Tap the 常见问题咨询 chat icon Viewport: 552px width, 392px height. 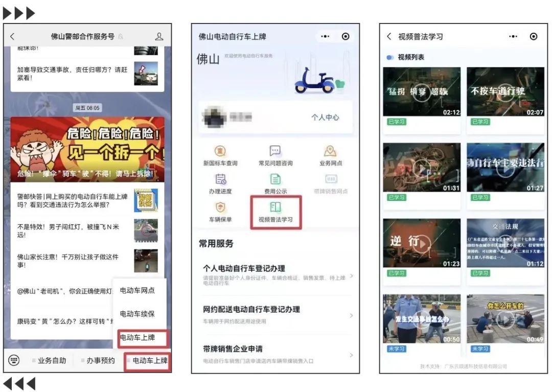point(275,151)
